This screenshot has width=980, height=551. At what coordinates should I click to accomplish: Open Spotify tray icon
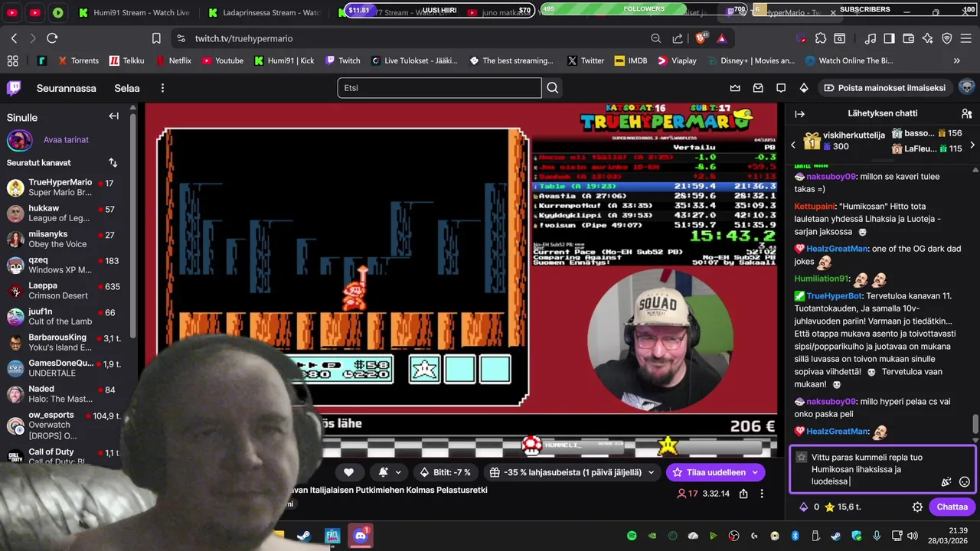coord(632,536)
